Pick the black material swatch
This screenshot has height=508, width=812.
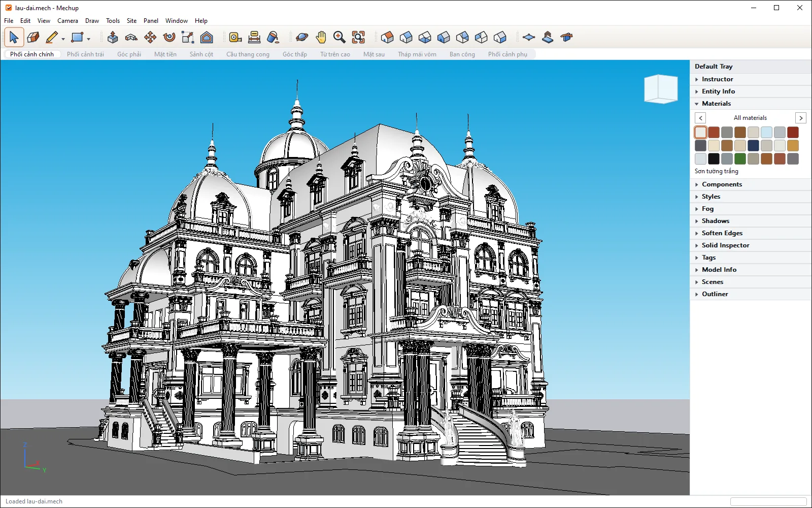pyautogui.click(x=714, y=159)
